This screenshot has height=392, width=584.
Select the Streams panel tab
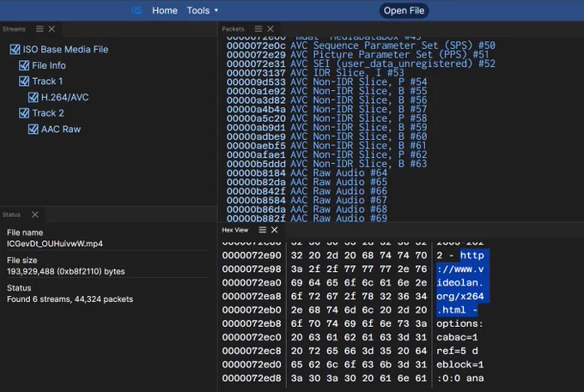pyautogui.click(x=14, y=29)
